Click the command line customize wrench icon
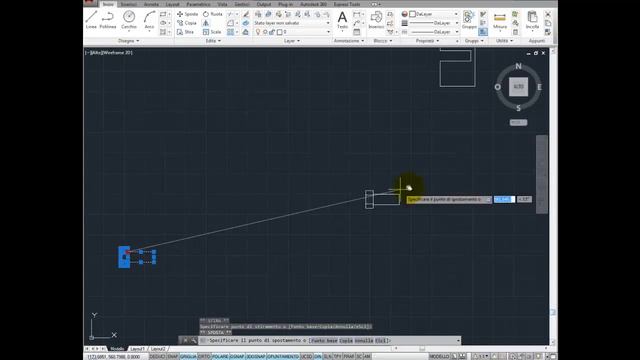This screenshot has width=640, height=360. pyautogui.click(x=193, y=340)
